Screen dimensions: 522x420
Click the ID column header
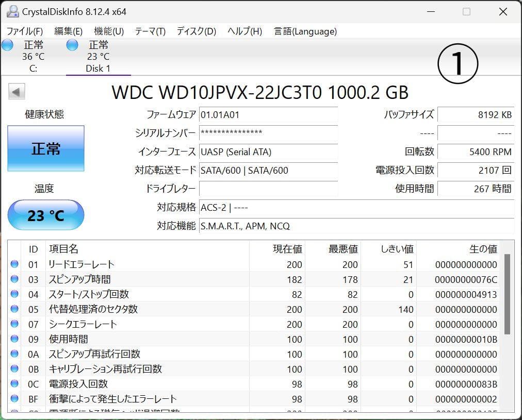pyautogui.click(x=34, y=249)
